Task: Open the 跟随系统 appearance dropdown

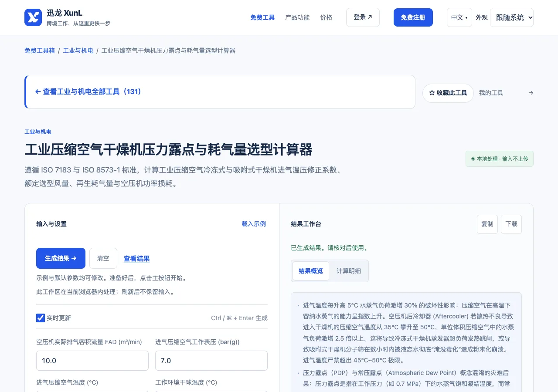Action: click(x=512, y=17)
